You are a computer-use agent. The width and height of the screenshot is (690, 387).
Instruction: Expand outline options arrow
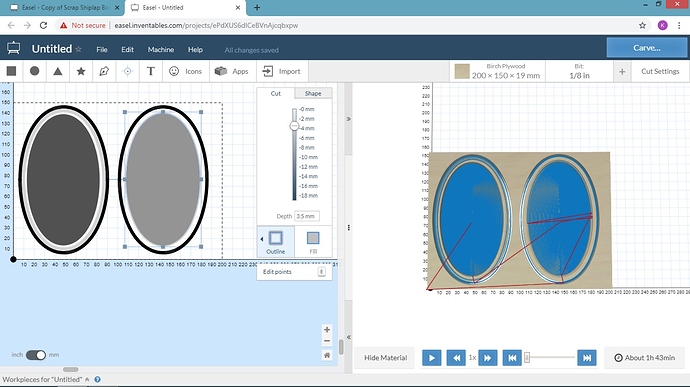coord(262,239)
